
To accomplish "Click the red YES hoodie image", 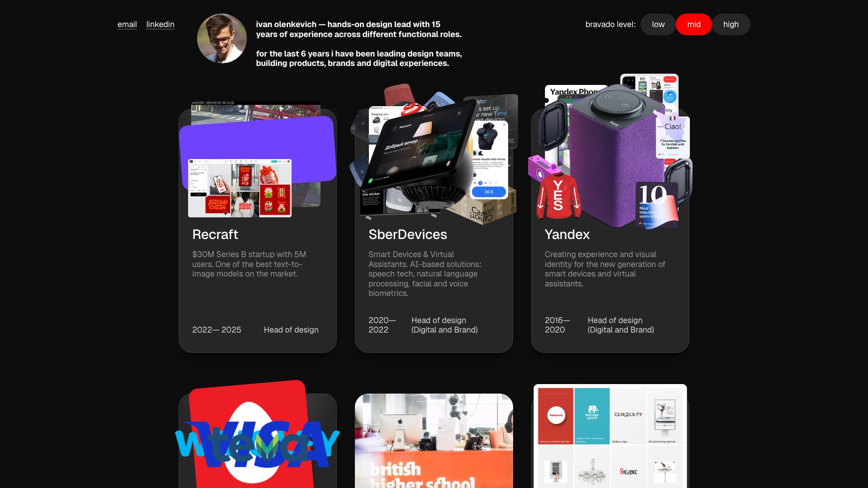I will coord(558,197).
